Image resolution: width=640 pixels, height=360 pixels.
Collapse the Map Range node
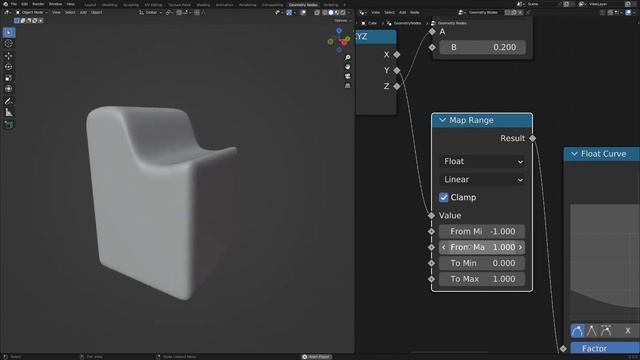point(442,120)
